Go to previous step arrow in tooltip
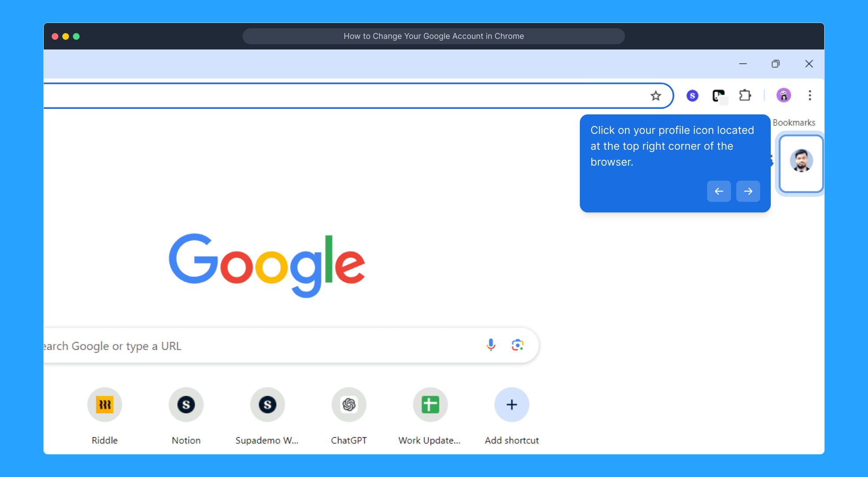 point(719,191)
